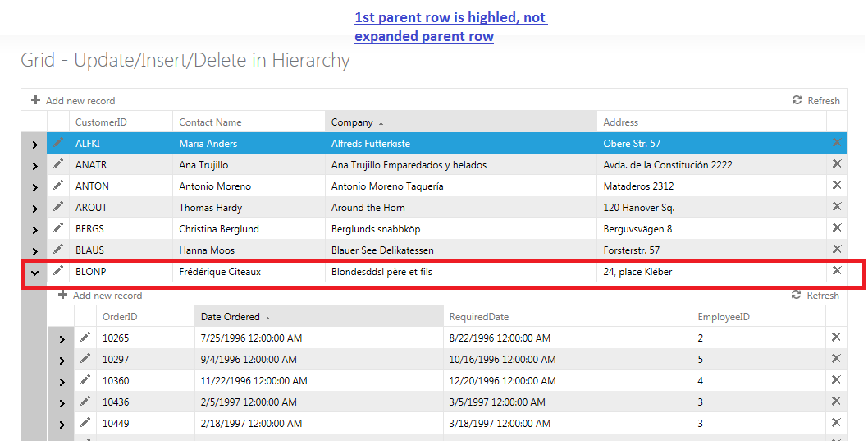
Task: Edit the ALFKI customer row pencil icon
Action: pos(58,142)
